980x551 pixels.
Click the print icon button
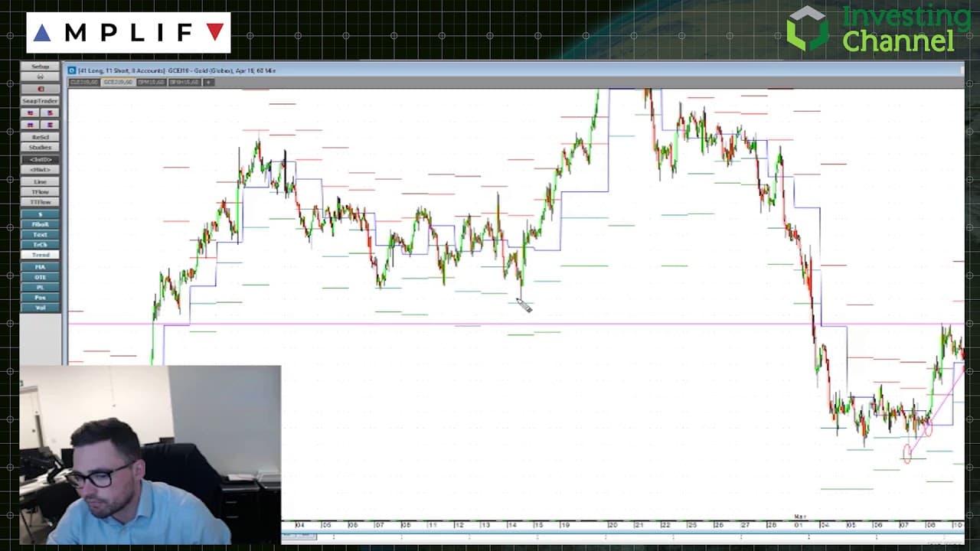point(40,77)
